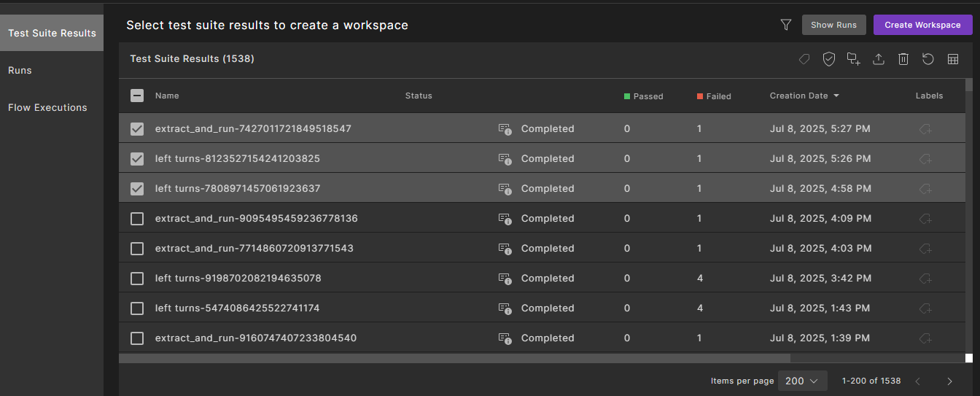Refresh the test suite results list
The height and width of the screenshot is (396, 980).
pos(928,59)
